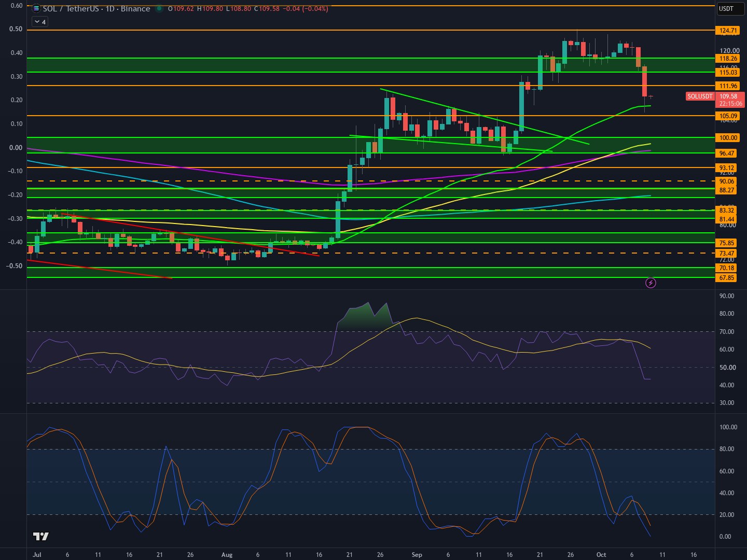
Task: Select the 105.09 price level label
Action: pos(728,116)
